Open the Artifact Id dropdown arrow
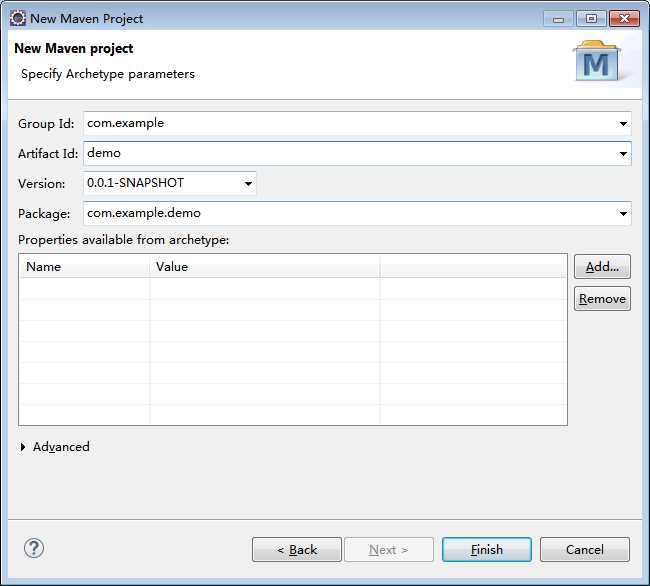This screenshot has height=586, width=650. click(623, 154)
